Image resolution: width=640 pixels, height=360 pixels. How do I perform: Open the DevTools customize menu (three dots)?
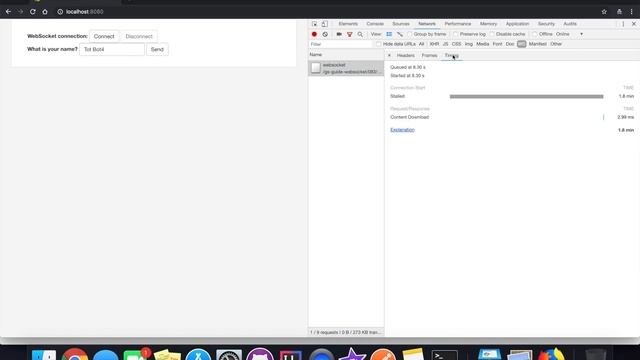pos(623,24)
